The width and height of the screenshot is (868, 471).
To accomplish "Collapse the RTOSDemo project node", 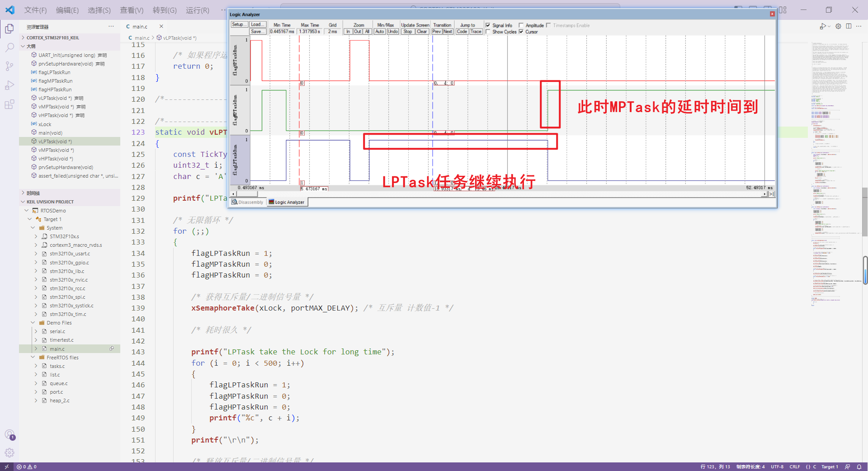I will 27,210.
